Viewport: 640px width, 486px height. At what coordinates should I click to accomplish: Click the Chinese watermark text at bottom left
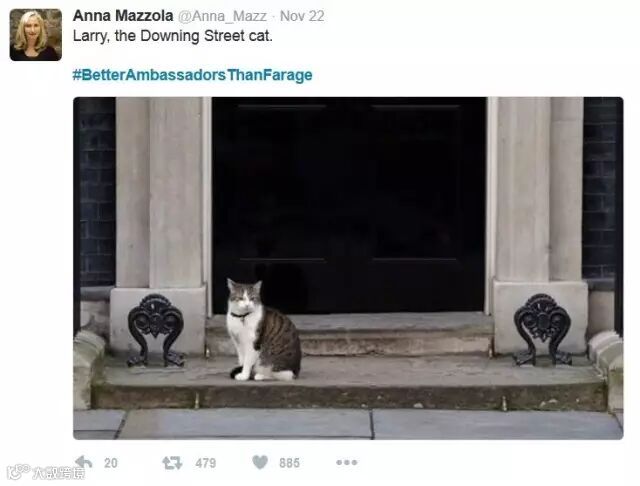point(59,473)
